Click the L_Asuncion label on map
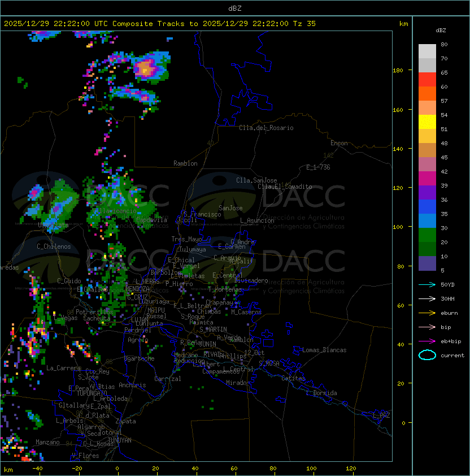Screen dimensions: 470x476 tap(257, 220)
